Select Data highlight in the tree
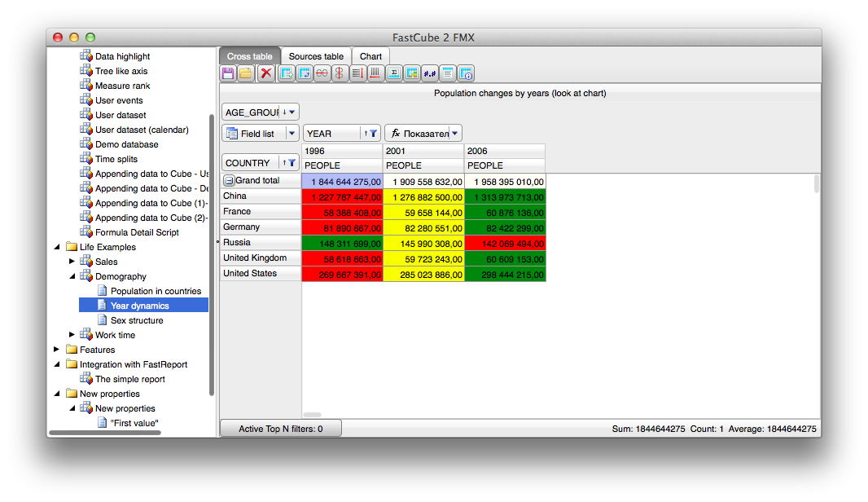Screen dimensions: 868x502 coord(122,56)
